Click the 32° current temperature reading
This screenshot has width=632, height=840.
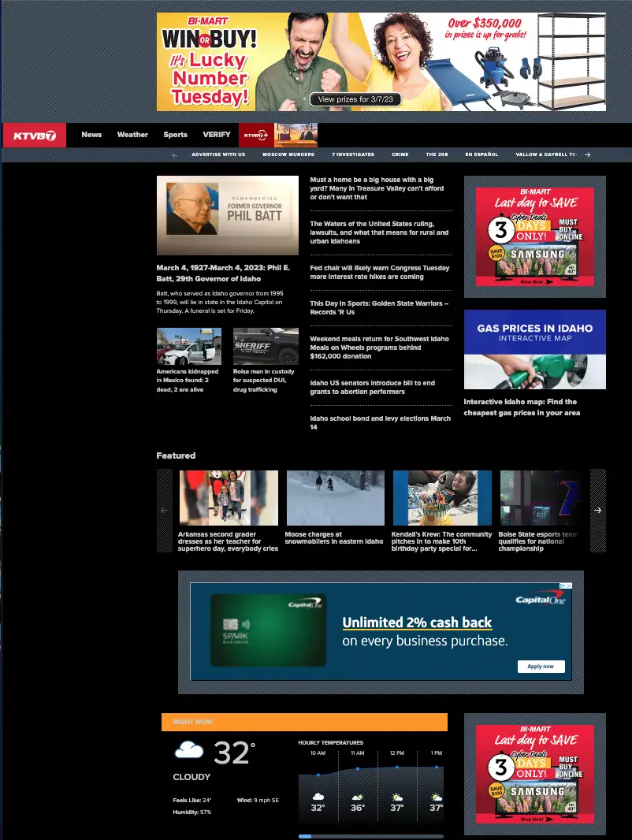[234, 753]
